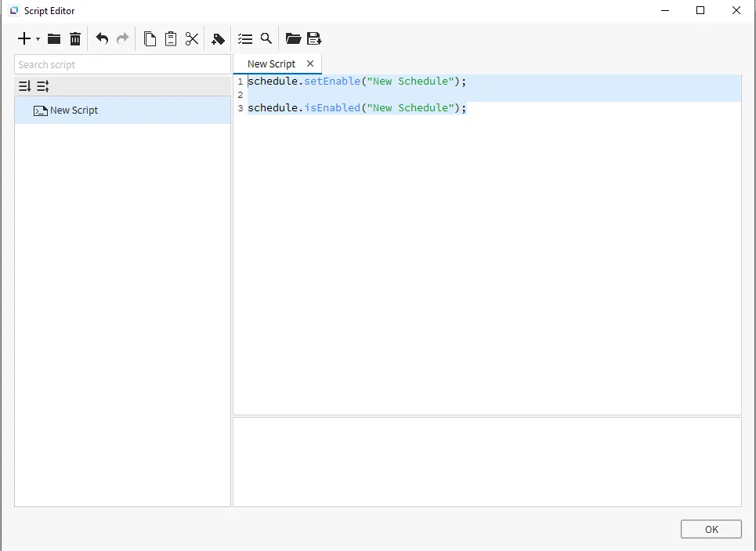Close the New Script tab

tap(310, 63)
